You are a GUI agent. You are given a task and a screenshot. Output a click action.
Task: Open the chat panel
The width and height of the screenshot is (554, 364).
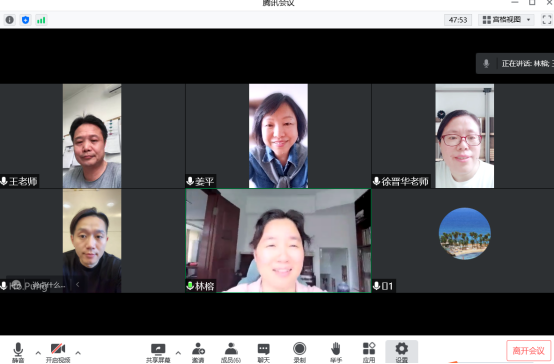point(264,352)
